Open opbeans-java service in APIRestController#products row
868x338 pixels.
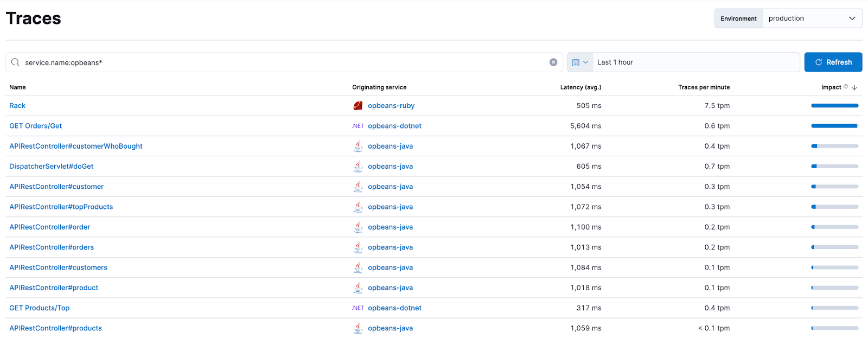pos(390,328)
